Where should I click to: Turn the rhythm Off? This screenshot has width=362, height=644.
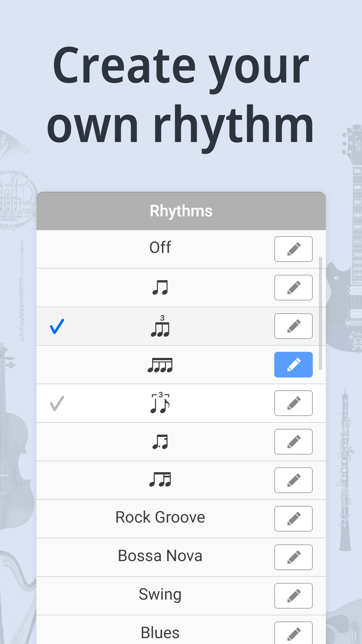tap(160, 248)
